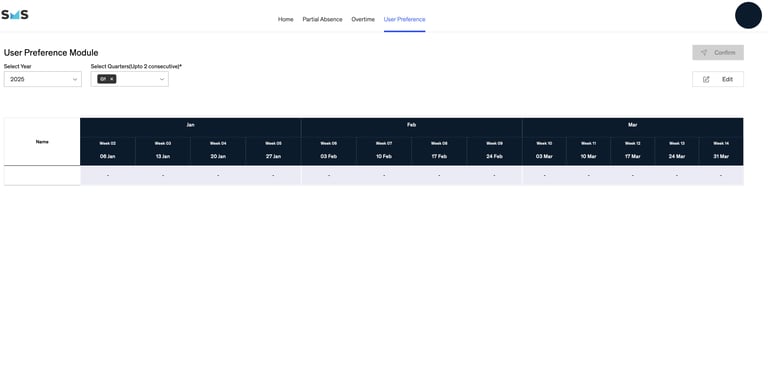Viewport: 768px width, 376px height.
Task: Remove the Q1 chip with its x
Action: 111,79
